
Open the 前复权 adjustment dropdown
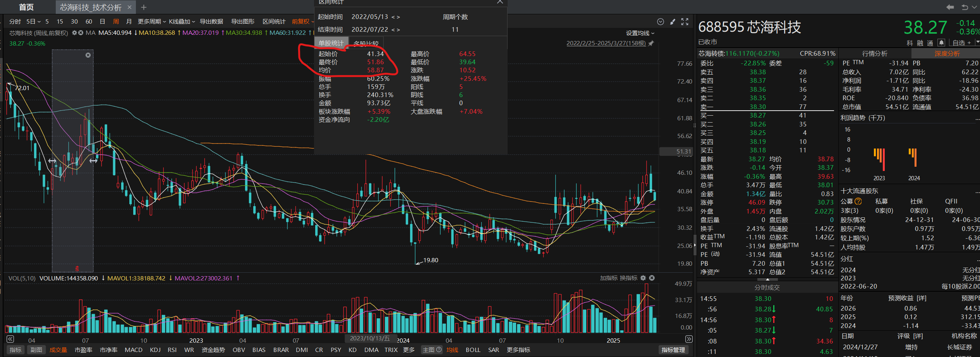[302, 22]
